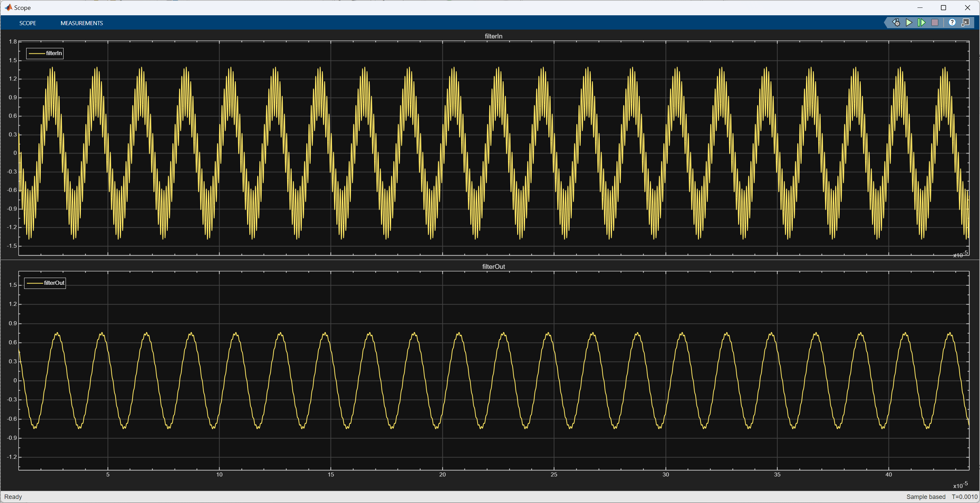Open the step back configuration icon
The image size is (980, 503).
coord(896,23)
